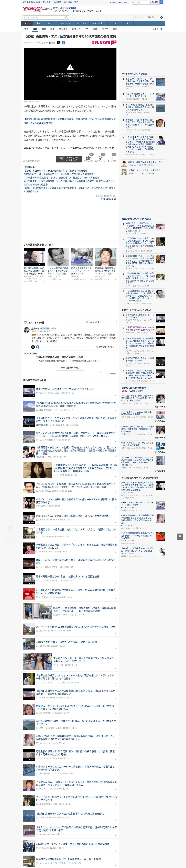Check the コメント非表示 checkbox
186x868 pixels.
pos(102,373)
